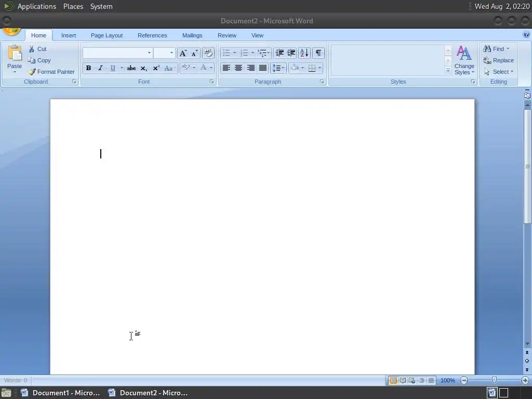532x399 pixels.
Task: Increase indent of the paragraph
Action: click(x=291, y=53)
